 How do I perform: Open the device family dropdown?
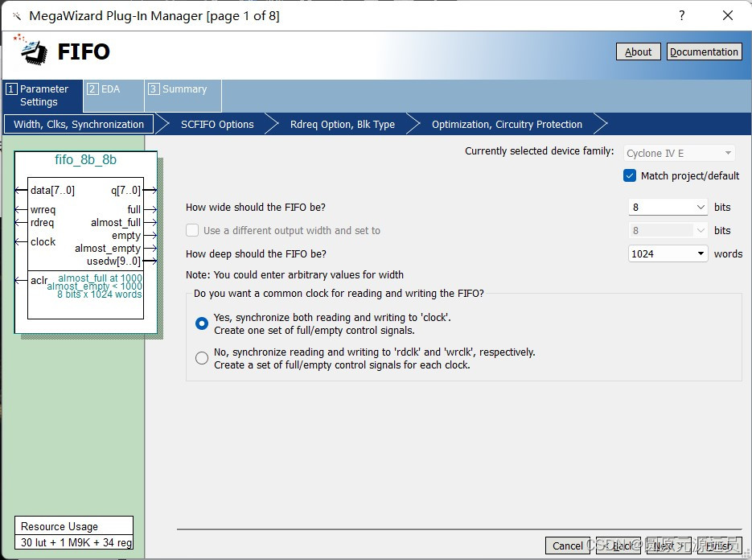coord(679,153)
